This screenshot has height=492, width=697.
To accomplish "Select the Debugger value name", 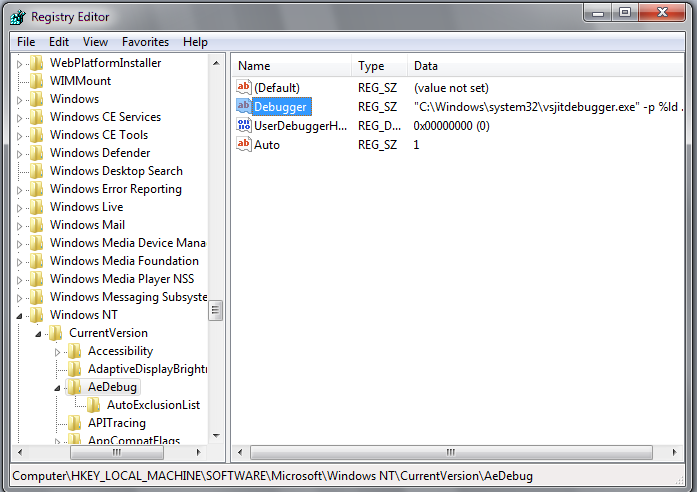I will point(280,107).
